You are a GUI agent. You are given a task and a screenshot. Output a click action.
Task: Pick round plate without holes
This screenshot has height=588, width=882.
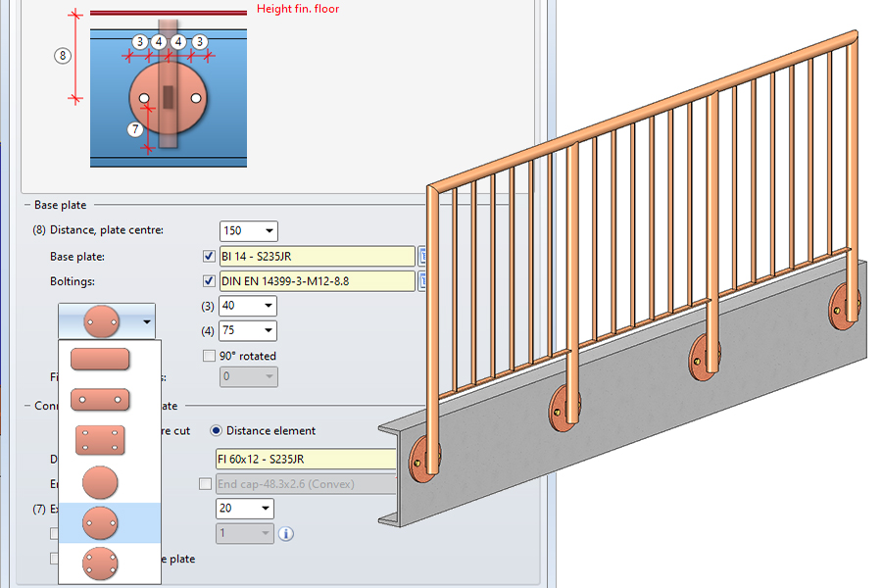pyautogui.click(x=101, y=482)
